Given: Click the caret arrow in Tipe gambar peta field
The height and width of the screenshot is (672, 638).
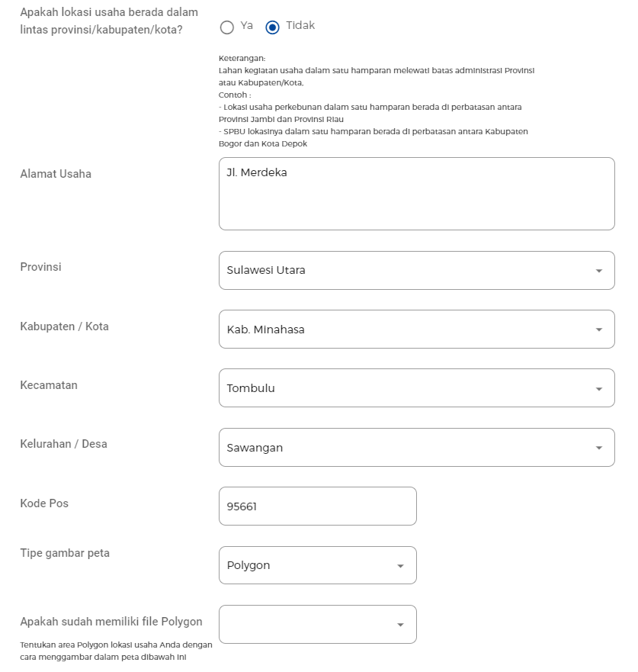Looking at the screenshot, I should pyautogui.click(x=400, y=566).
